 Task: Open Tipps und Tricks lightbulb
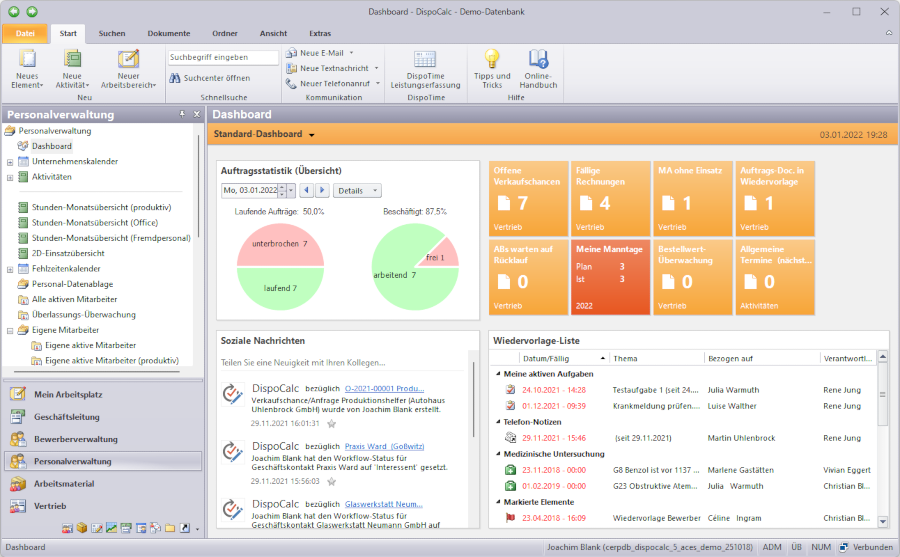(491, 67)
